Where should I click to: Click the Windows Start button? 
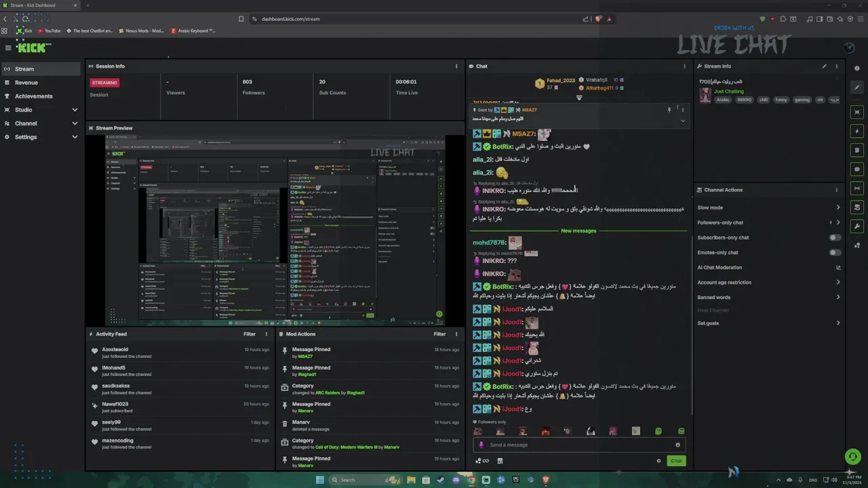pyautogui.click(x=320, y=480)
